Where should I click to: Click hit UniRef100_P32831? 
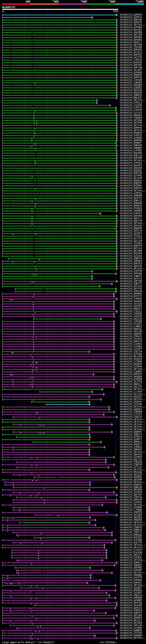pos(131,558)
